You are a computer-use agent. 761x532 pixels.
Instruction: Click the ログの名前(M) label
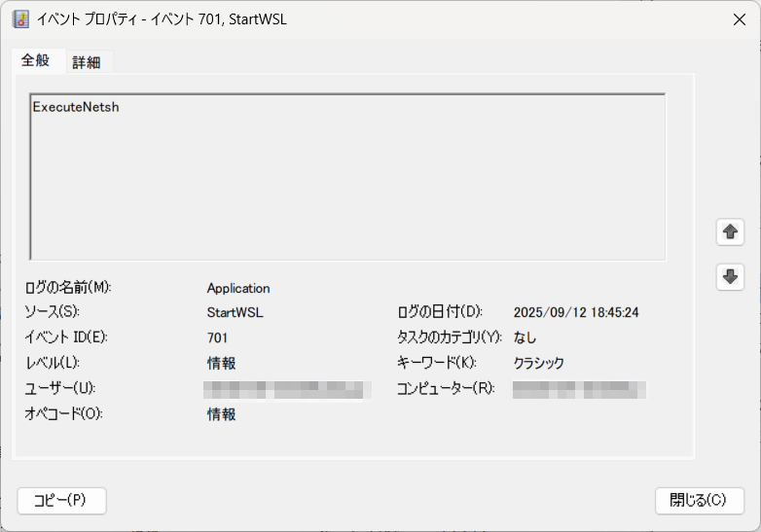68,288
